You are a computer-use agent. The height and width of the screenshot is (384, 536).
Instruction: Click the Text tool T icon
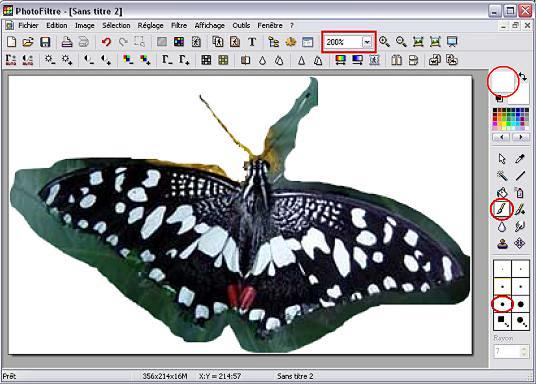(x=252, y=42)
